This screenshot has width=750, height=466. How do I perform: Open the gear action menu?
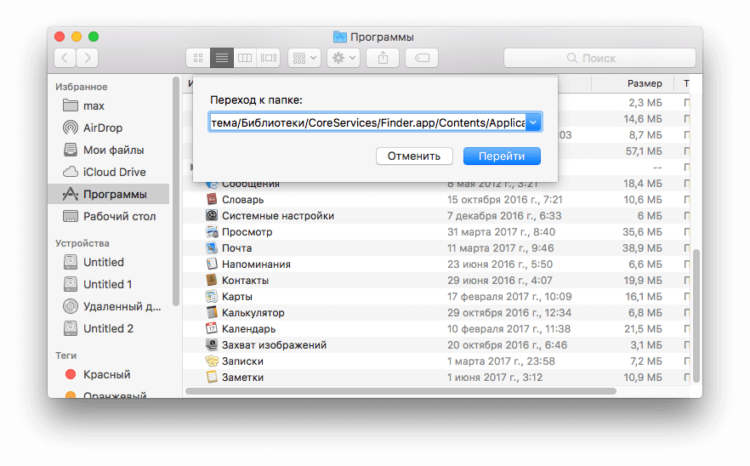pyautogui.click(x=343, y=58)
